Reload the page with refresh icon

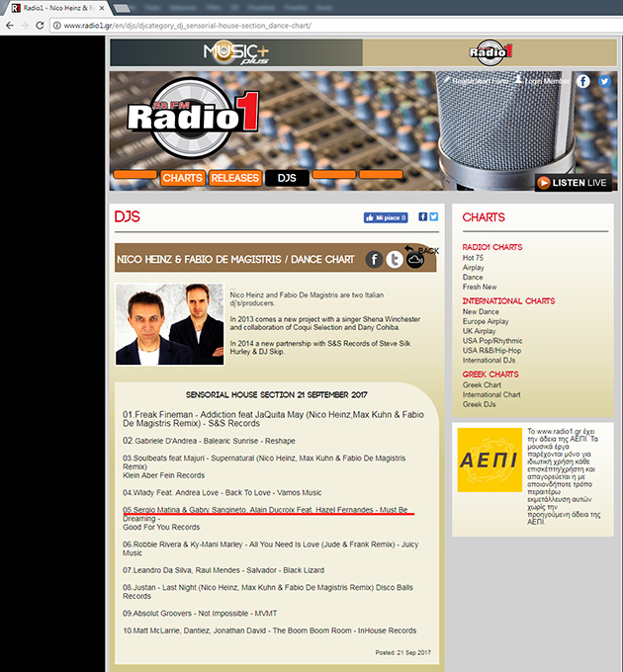(40, 26)
